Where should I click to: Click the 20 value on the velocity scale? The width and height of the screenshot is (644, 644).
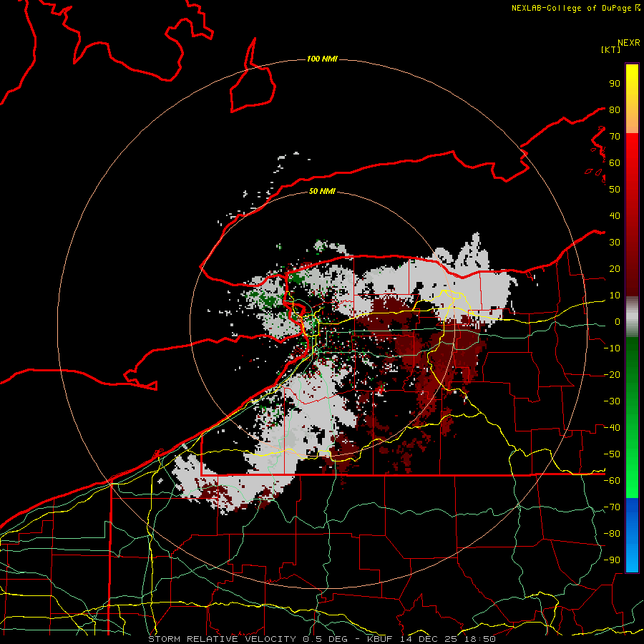(x=615, y=268)
